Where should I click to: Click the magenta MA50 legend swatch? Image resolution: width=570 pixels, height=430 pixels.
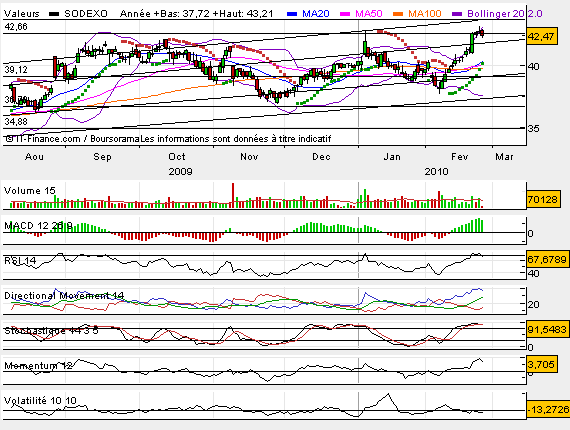[345, 14]
